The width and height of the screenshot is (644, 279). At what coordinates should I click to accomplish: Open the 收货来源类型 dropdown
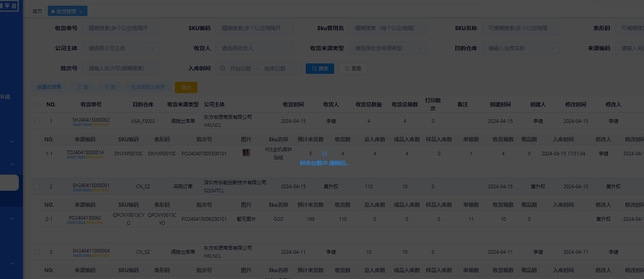[x=387, y=48]
